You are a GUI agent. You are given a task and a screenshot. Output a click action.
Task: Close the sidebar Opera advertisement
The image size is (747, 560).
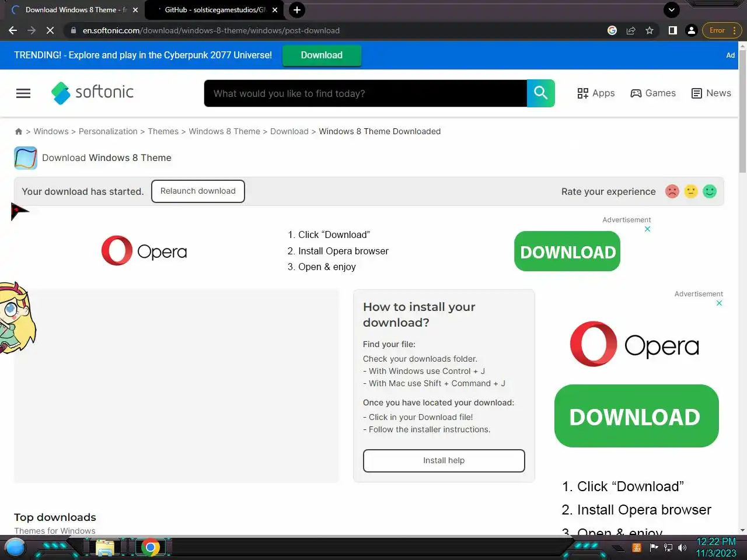point(719,303)
